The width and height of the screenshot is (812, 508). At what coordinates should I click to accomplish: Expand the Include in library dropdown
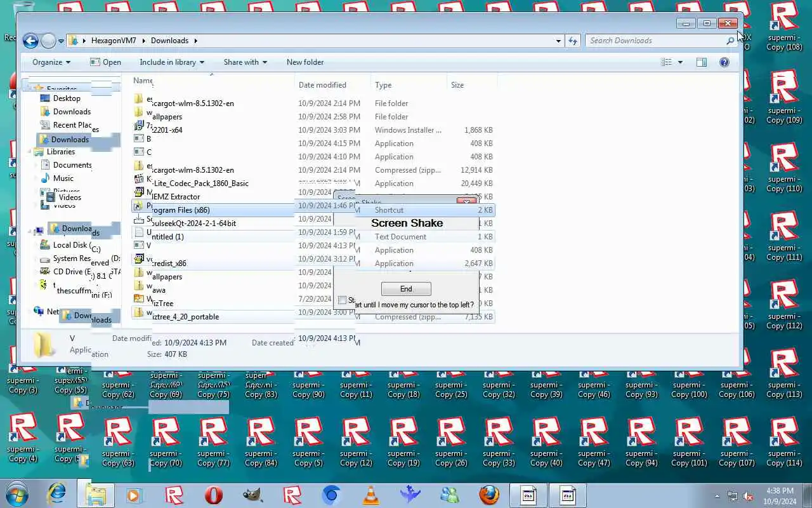point(172,62)
